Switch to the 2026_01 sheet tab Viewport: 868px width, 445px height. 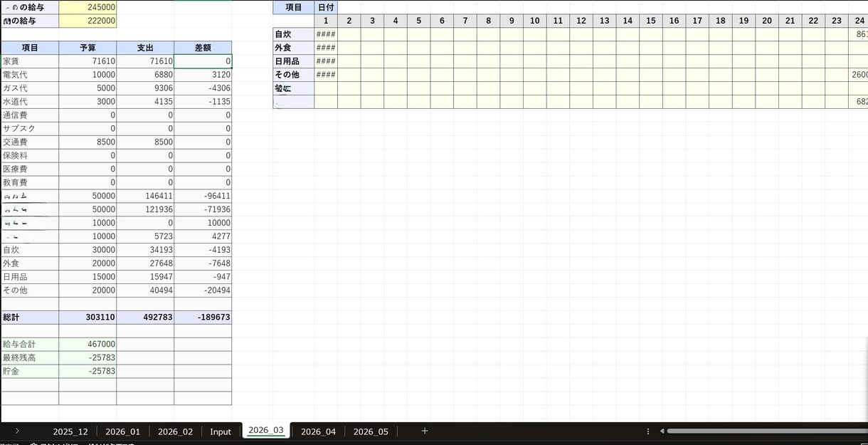123,431
